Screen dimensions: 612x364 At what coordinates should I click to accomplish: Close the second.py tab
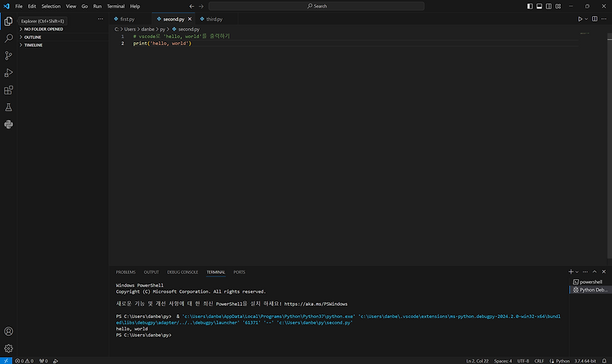190,18
